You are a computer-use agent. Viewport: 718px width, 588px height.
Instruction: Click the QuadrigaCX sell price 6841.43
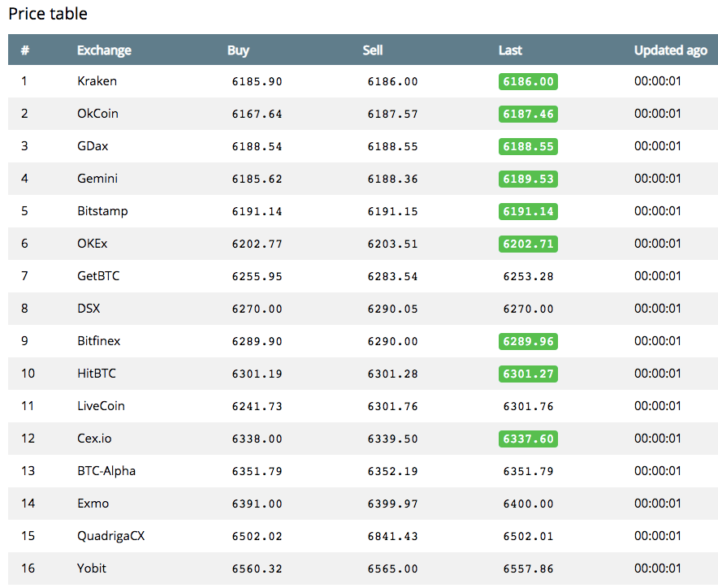click(392, 537)
